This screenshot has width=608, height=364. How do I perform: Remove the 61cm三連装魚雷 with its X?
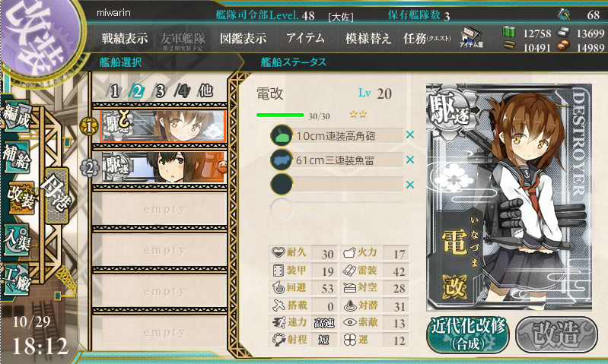click(x=410, y=160)
